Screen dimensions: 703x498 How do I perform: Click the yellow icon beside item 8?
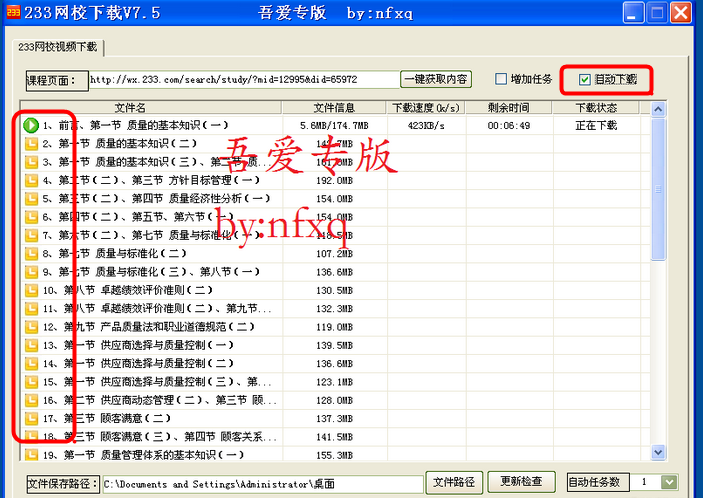(31, 254)
